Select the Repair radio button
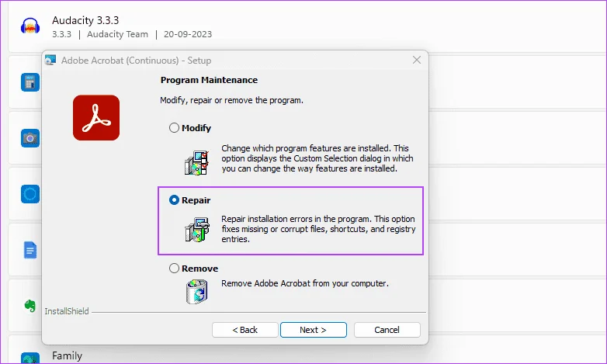607x364 pixels. coord(174,199)
